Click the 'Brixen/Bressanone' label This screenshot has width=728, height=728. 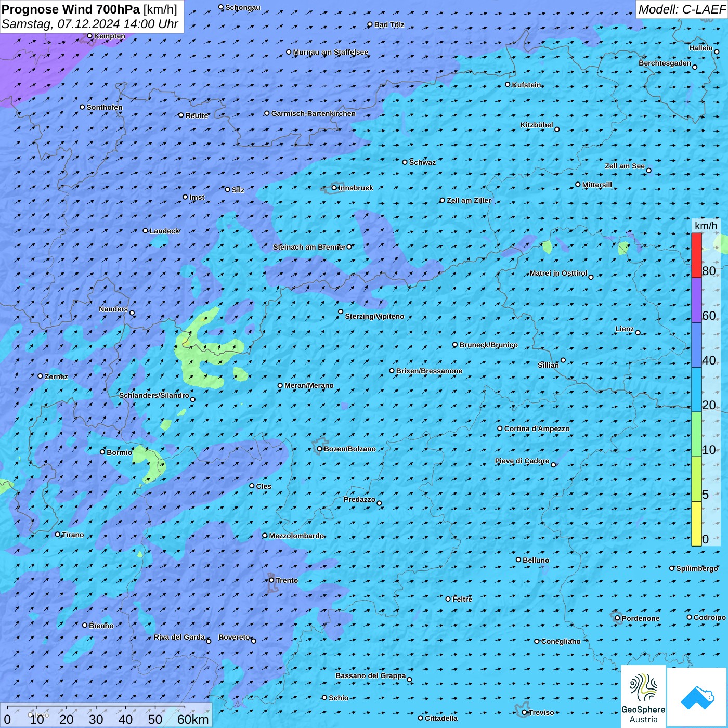[429, 371]
